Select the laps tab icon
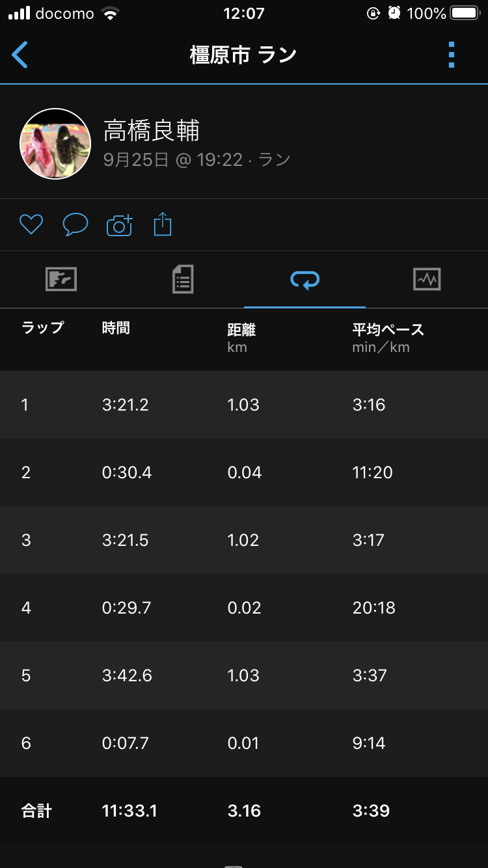488x868 pixels. tap(305, 280)
